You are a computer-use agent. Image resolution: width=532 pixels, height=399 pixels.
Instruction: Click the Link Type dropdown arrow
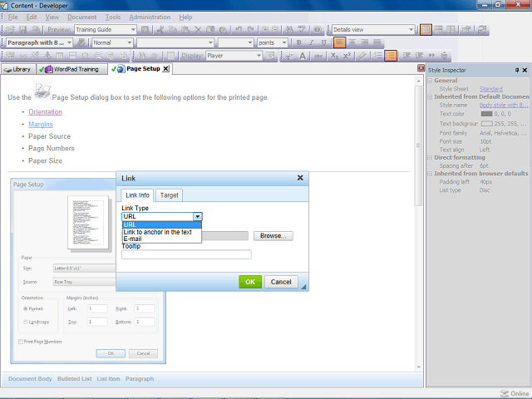pos(198,216)
